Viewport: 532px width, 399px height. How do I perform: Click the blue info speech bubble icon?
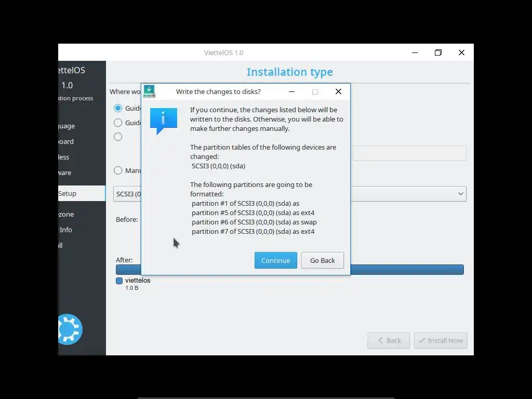pyautogui.click(x=164, y=121)
